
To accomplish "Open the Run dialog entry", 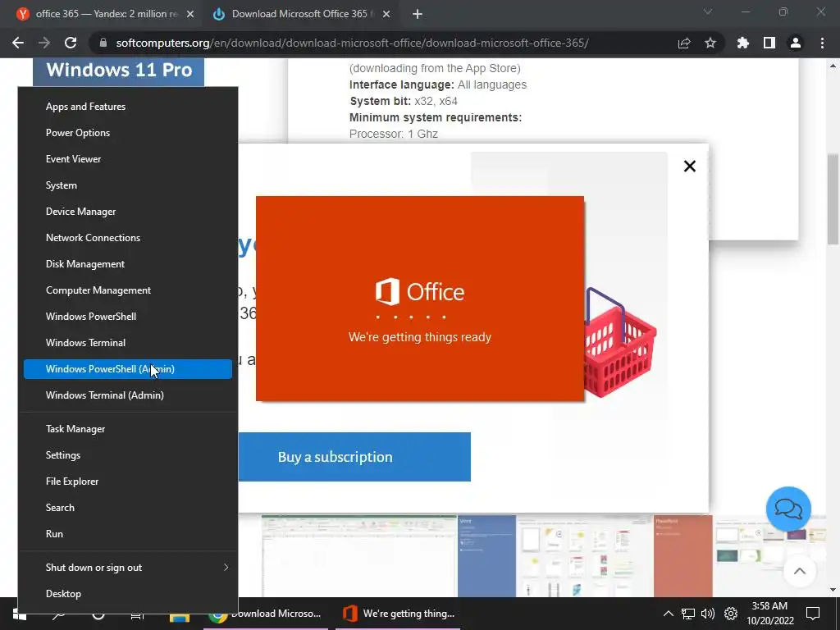I will point(127,534).
